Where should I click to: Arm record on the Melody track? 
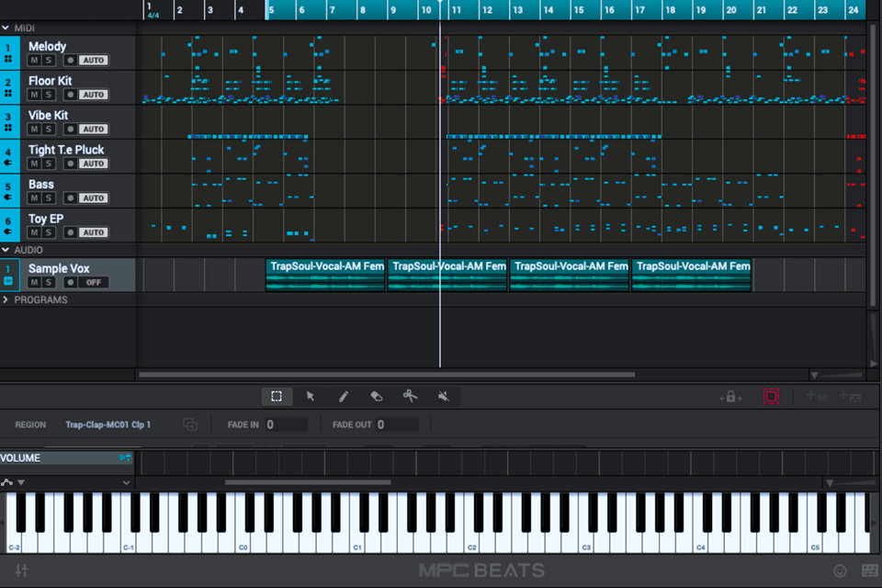tap(71, 61)
